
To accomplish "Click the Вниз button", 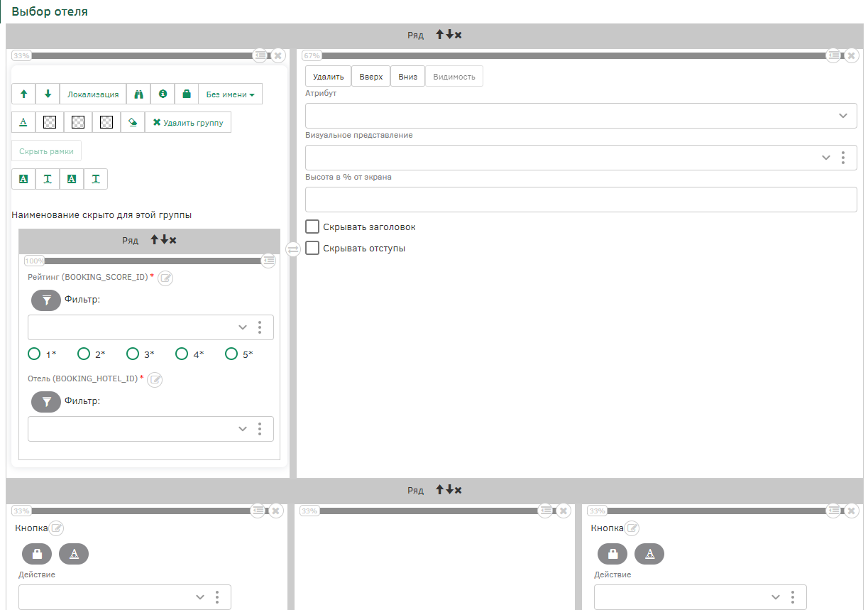I will coord(408,76).
